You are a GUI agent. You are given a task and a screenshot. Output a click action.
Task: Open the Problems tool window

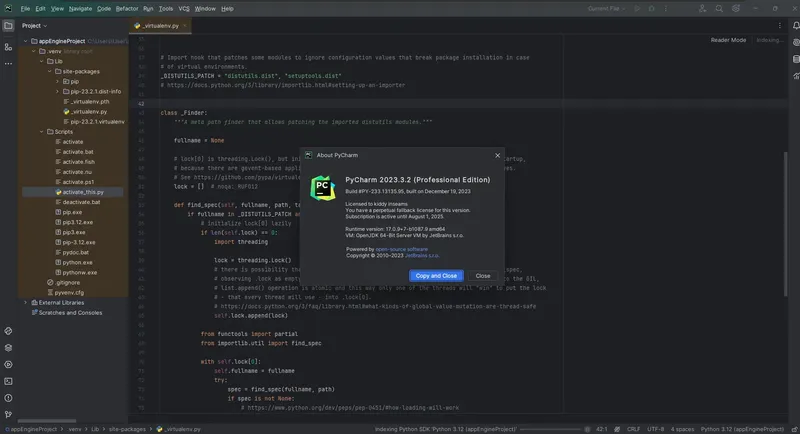8,398
